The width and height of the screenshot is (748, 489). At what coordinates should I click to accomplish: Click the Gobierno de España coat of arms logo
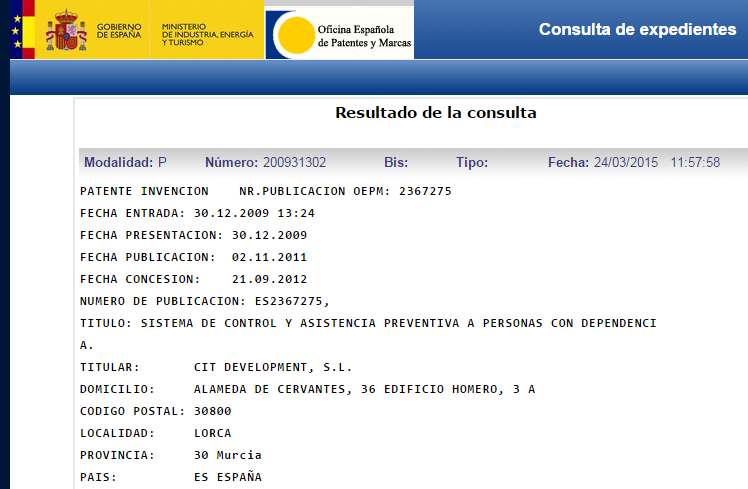tap(66, 30)
